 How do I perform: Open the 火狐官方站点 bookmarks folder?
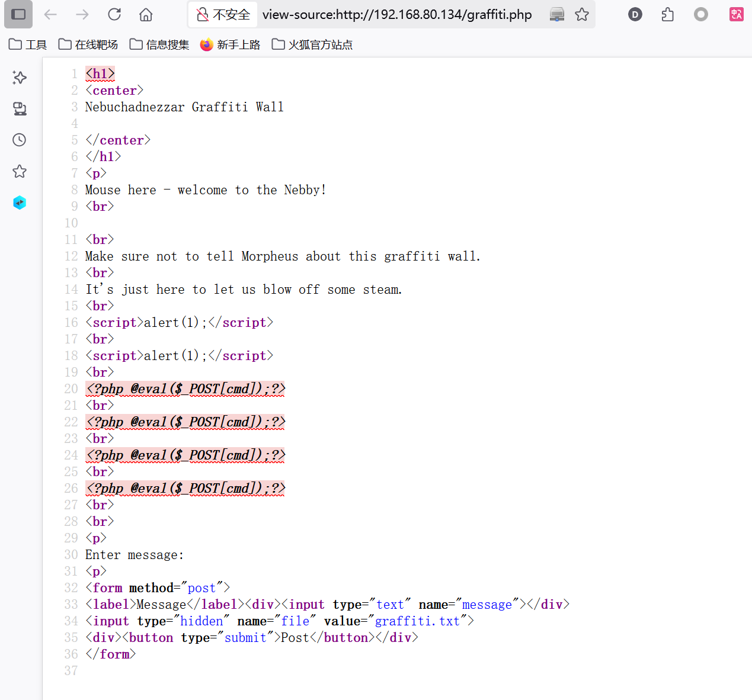[312, 44]
